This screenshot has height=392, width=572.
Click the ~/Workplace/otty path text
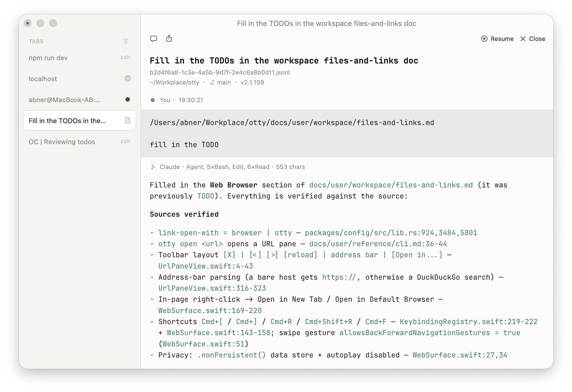click(x=174, y=82)
